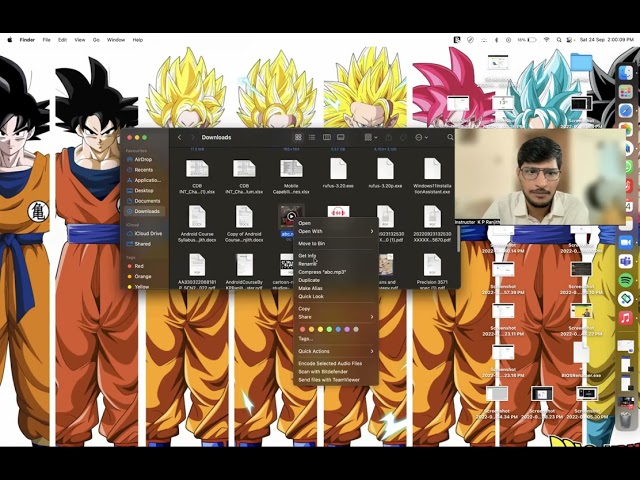This screenshot has width=640, height=480.
Task: Select the Android Course Syllabus docx icon
Action: 197,216
